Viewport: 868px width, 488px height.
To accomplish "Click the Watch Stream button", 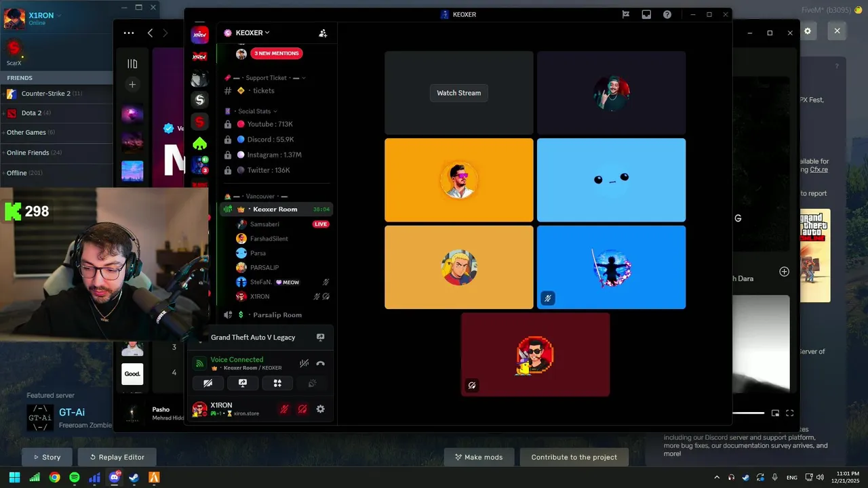I will pyautogui.click(x=458, y=93).
